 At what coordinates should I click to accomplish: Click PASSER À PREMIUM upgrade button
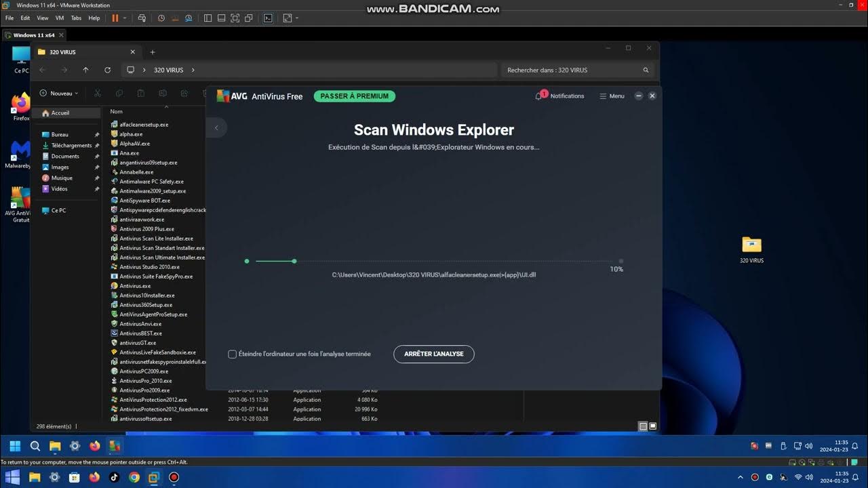click(354, 96)
